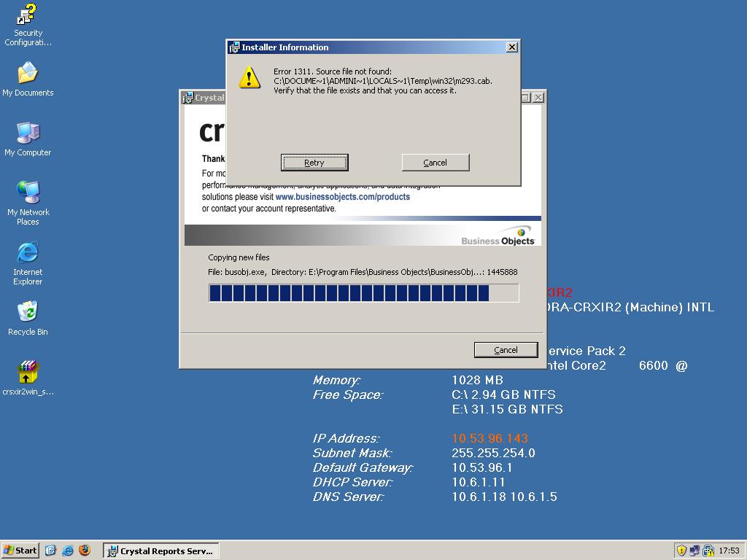The height and width of the screenshot is (560, 747).
Task: Click the Show Desktop quick launch icon
Action: tap(50, 551)
